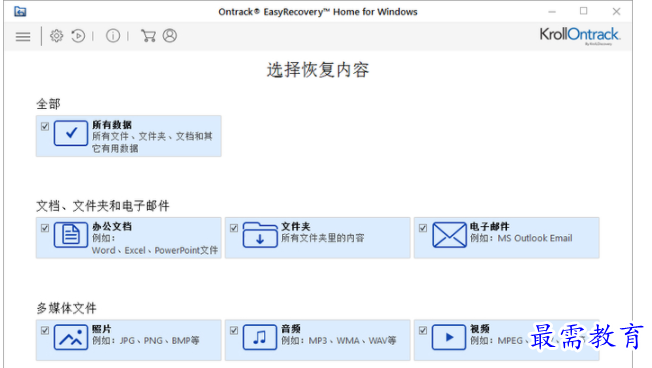Click the resume recovery icon
This screenshot has width=652, height=368.
pyautogui.click(x=78, y=36)
